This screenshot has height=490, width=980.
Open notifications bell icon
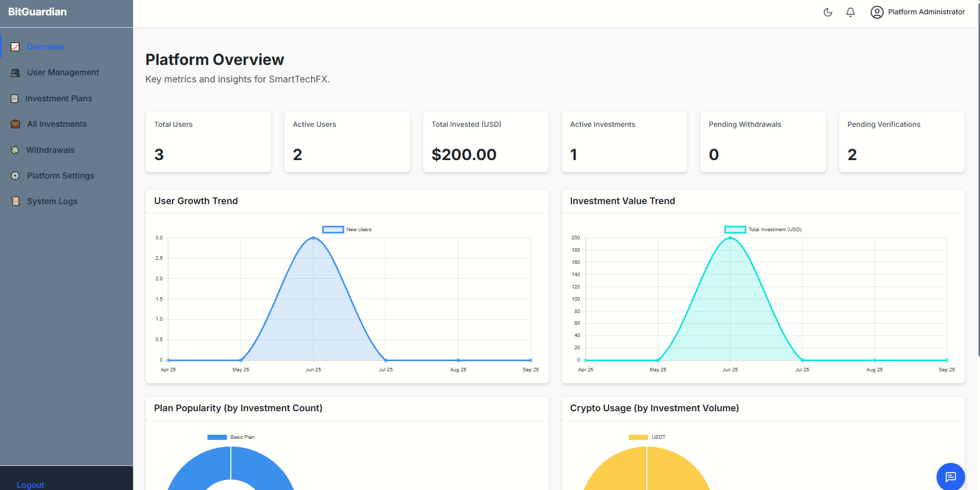coord(850,12)
